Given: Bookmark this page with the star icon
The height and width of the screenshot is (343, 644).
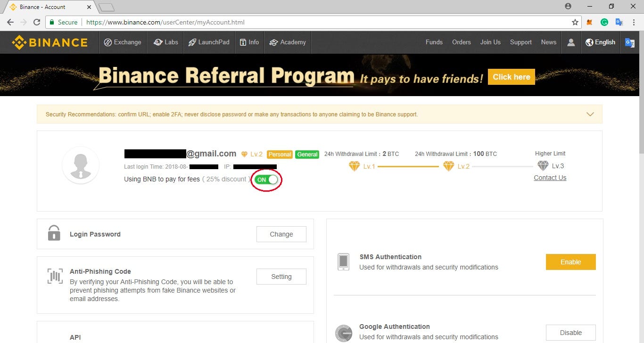Looking at the screenshot, I should tap(575, 22).
